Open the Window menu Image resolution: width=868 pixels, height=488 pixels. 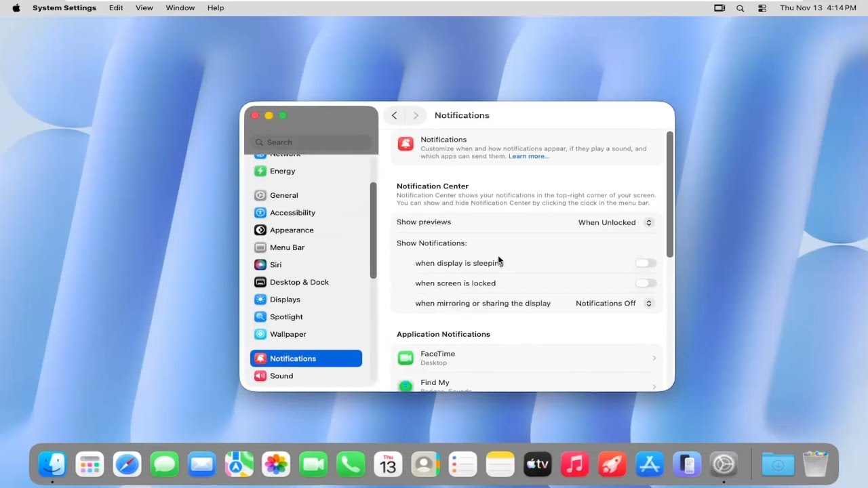click(180, 8)
